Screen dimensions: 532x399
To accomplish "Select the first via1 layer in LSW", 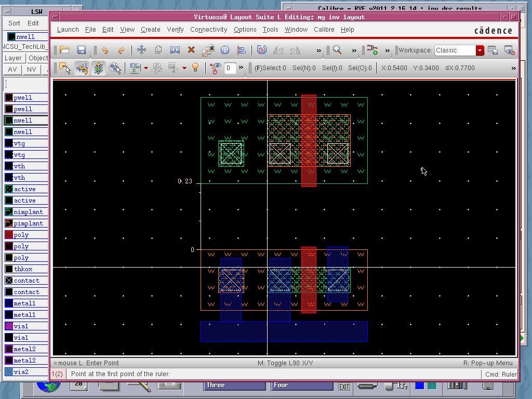I will 26,326.
